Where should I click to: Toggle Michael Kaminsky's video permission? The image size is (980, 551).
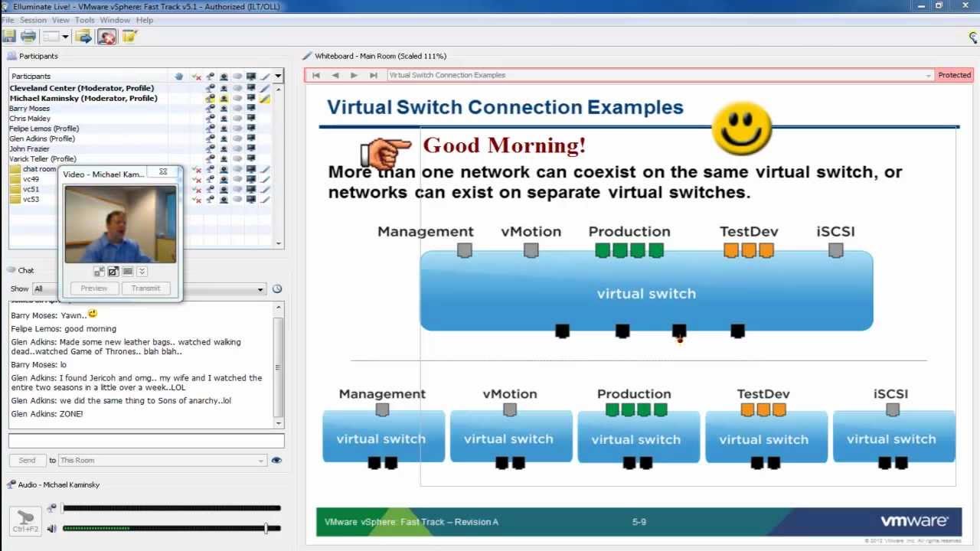pyautogui.click(x=224, y=99)
